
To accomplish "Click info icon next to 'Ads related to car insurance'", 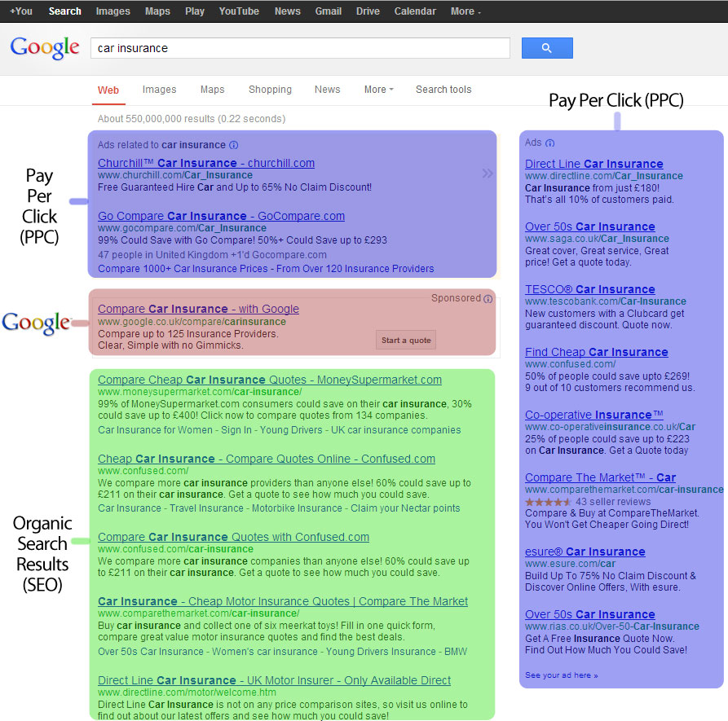I will pos(234,145).
